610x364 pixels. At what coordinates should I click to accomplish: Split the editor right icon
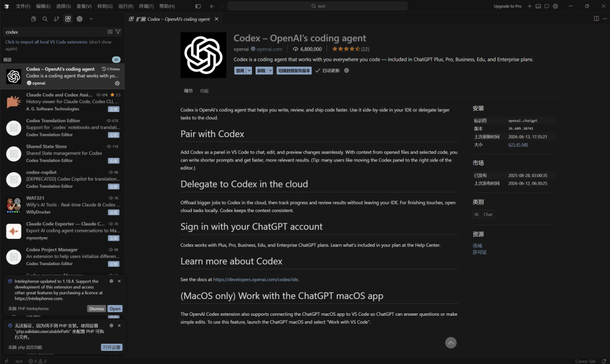(596, 18)
